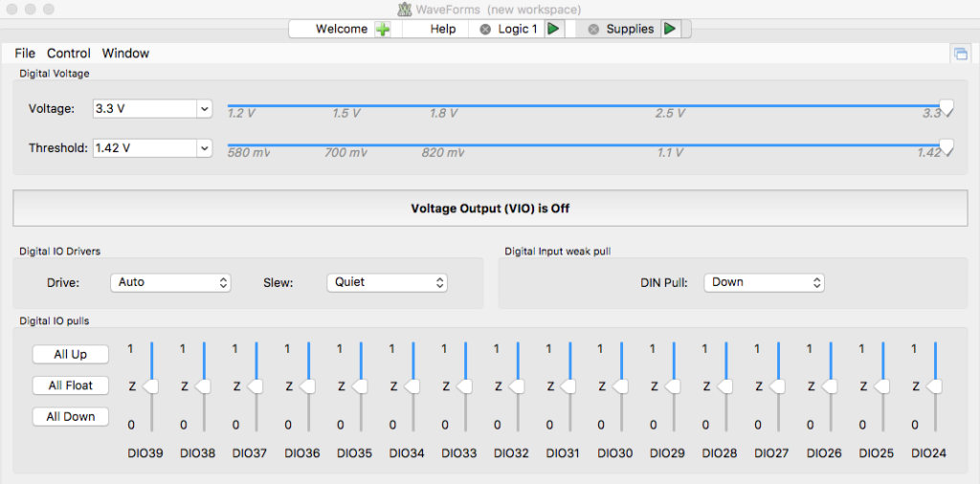Click the green plus icon beside Welcome
Viewport: 980px width, 484px height.
[383, 29]
